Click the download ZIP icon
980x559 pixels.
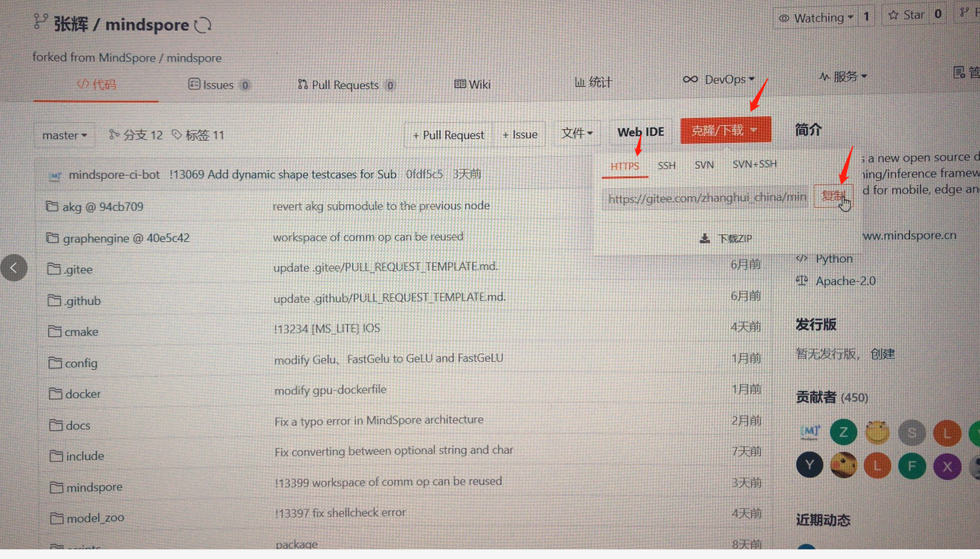[704, 239]
